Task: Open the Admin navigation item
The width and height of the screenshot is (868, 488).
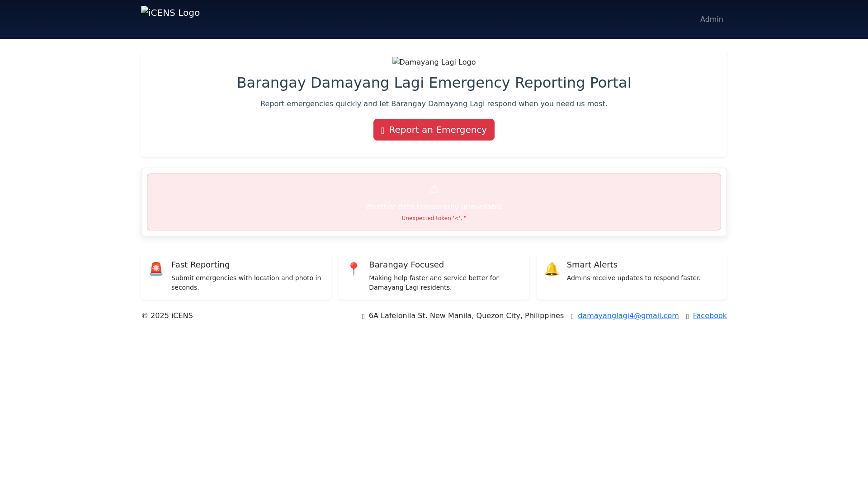Action: click(x=711, y=19)
